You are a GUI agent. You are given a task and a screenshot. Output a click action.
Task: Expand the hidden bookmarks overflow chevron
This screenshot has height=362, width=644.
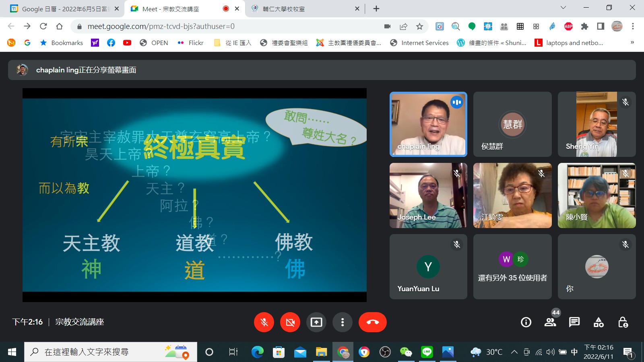[x=632, y=43]
